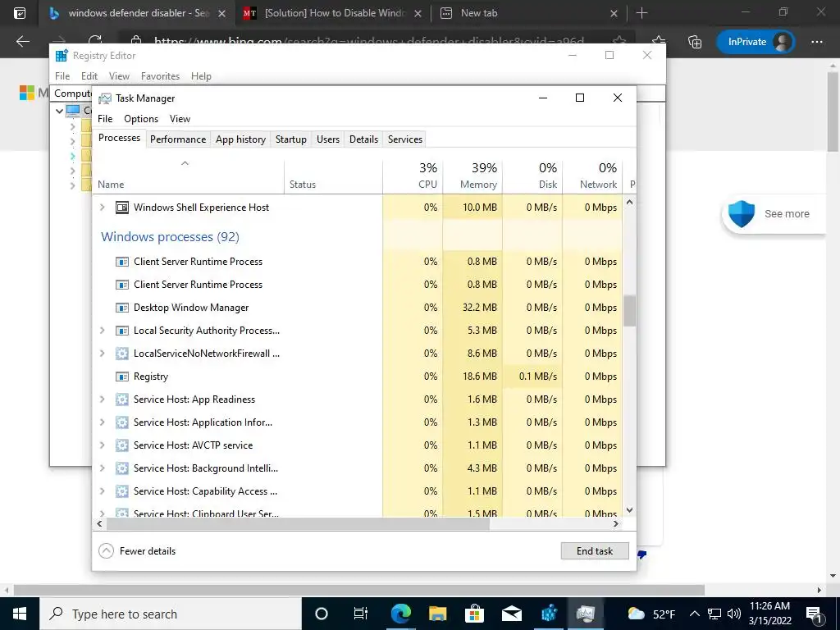Open Edge Settings and more menu
Screen dimensions: 840x630
[x=817, y=42]
